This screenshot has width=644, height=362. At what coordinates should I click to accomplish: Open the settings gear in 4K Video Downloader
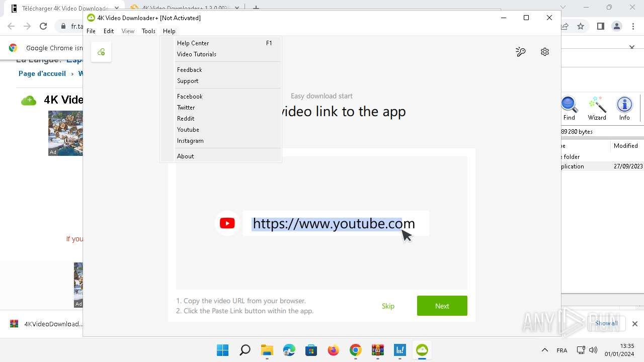tap(545, 52)
